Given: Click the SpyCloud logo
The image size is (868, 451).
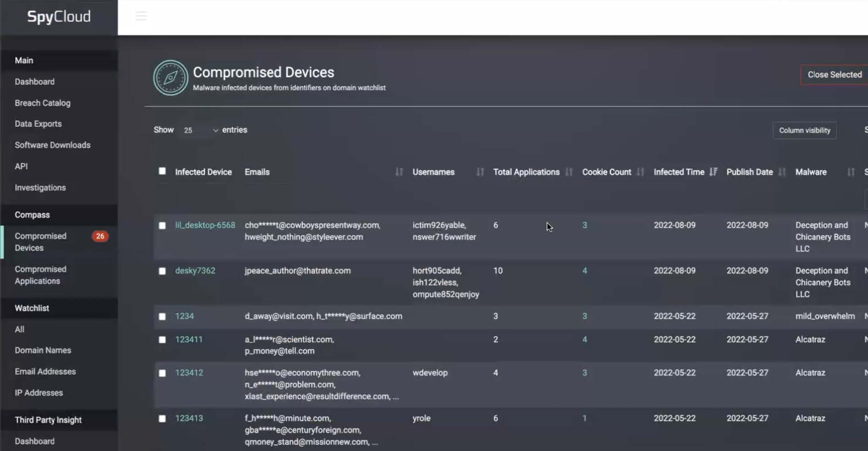Looking at the screenshot, I should [x=59, y=17].
